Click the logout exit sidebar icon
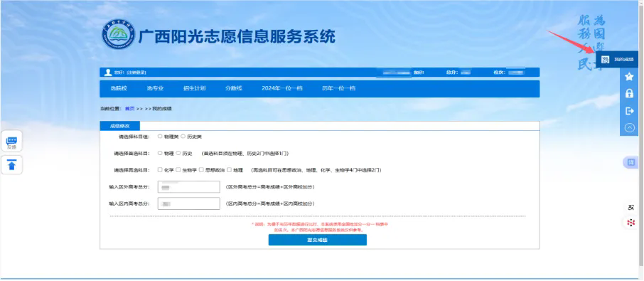 629,111
